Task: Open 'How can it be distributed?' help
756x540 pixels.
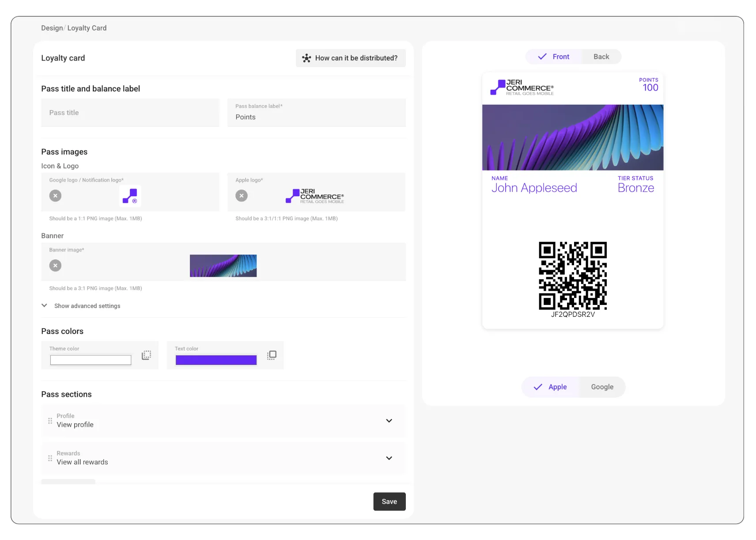Action: 351,58
